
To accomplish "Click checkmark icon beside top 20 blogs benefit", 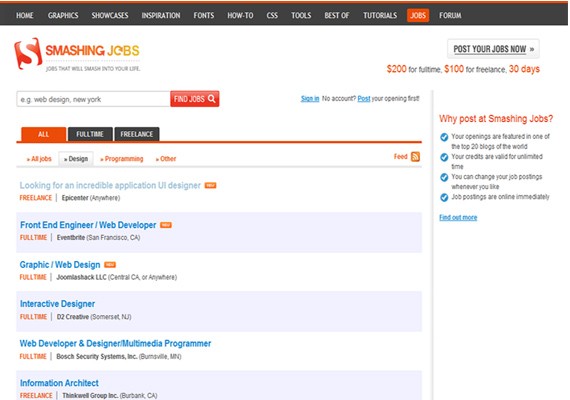I will 444,137.
